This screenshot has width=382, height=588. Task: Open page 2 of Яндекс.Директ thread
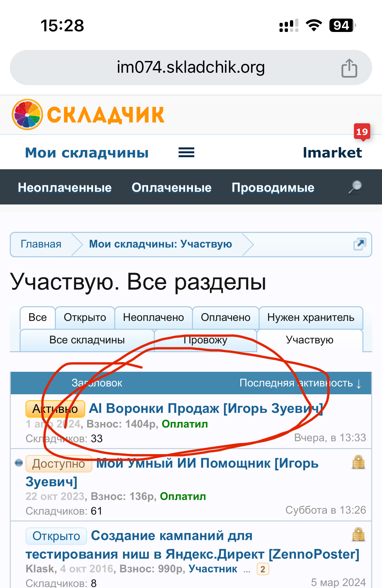[263, 569]
